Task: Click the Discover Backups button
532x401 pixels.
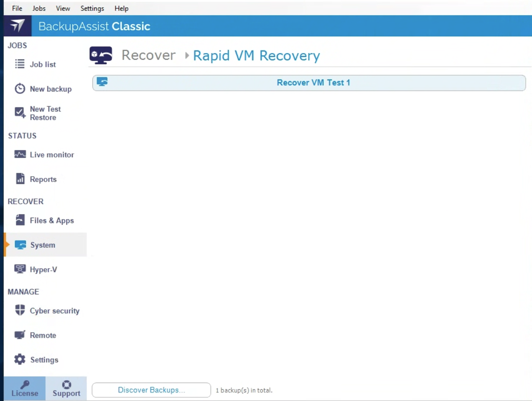Action: tap(151, 390)
